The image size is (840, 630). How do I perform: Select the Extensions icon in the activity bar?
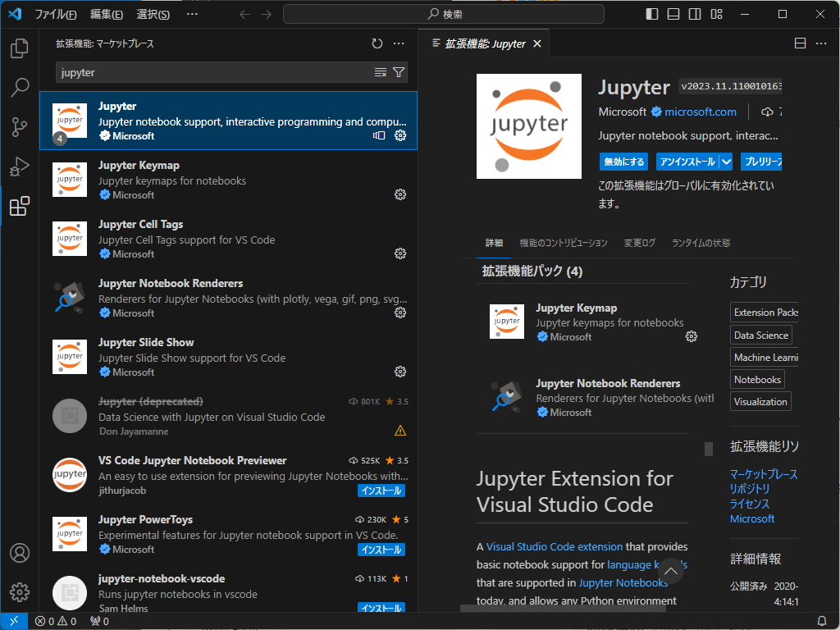click(x=20, y=207)
